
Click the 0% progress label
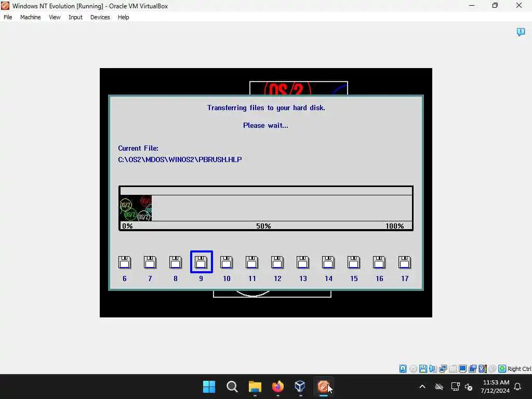point(127,226)
